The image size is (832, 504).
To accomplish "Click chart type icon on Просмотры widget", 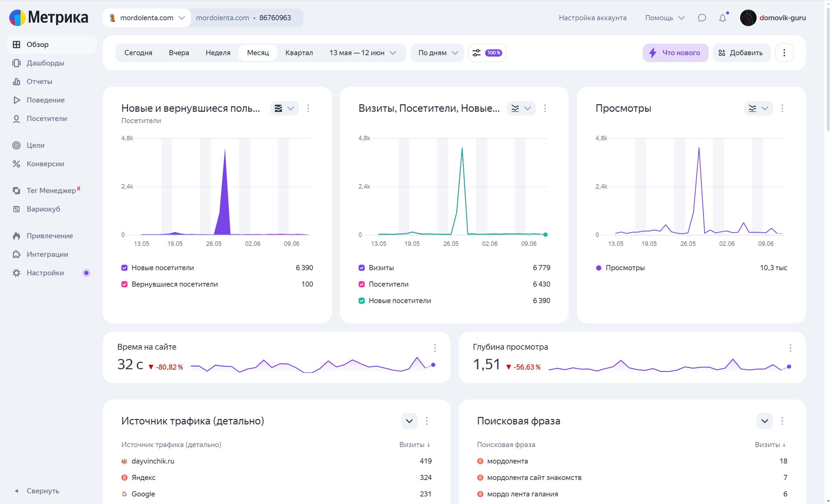I will (752, 109).
